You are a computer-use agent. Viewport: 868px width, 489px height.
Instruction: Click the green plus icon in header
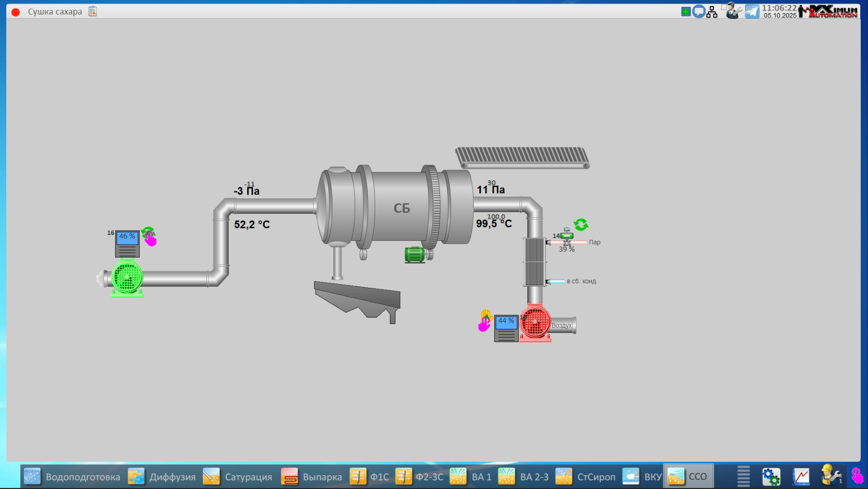coord(685,12)
